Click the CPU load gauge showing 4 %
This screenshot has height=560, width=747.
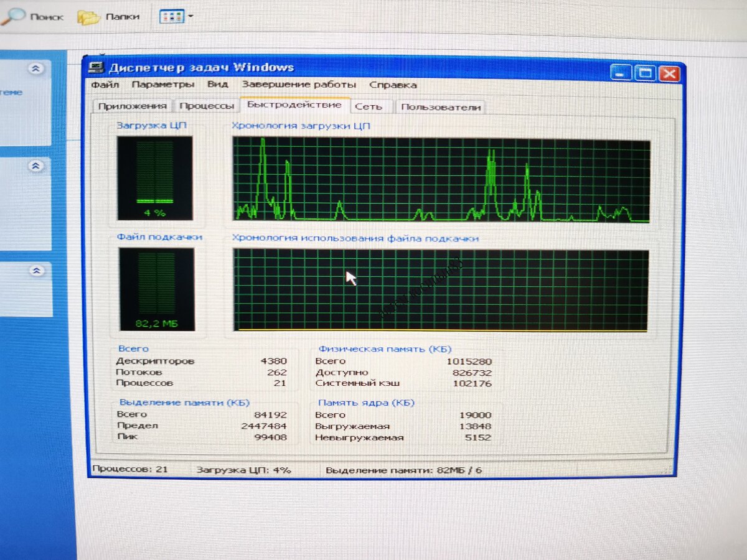pyautogui.click(x=154, y=178)
